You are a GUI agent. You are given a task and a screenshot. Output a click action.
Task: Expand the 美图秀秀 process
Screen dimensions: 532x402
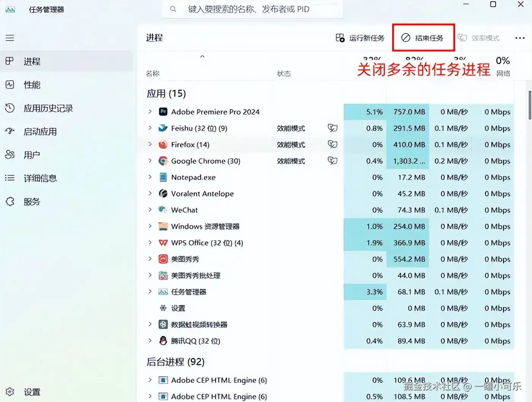[x=150, y=259]
